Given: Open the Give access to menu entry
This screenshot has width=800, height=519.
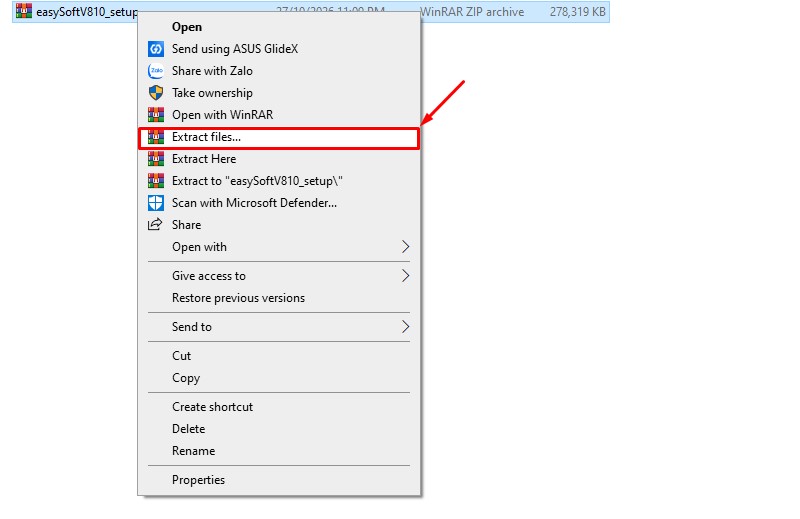Looking at the screenshot, I should [x=279, y=276].
